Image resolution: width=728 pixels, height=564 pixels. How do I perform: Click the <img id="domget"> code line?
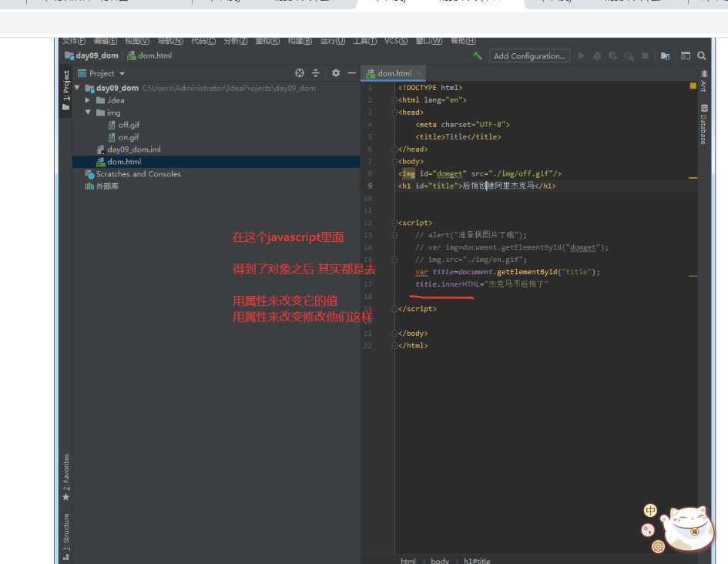(x=480, y=173)
